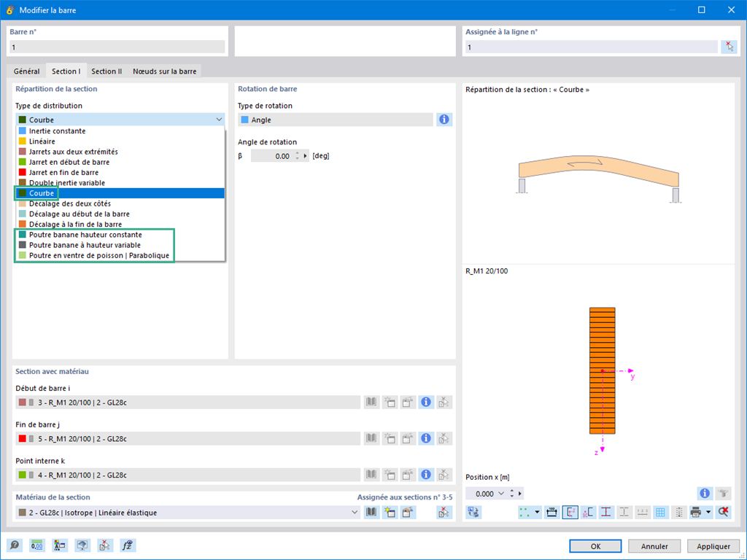Open the Position x arrow menu
747x560 pixels.
(519, 494)
